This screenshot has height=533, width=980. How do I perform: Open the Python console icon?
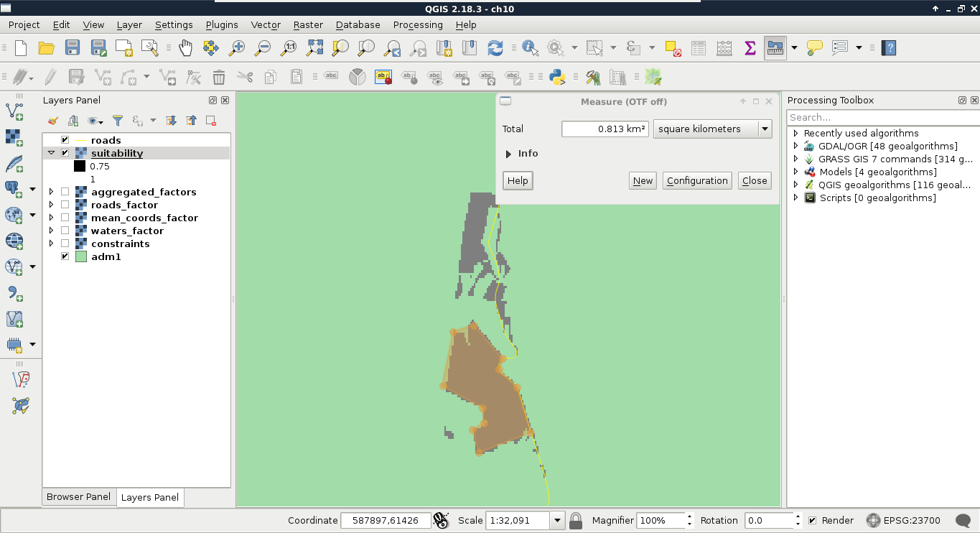[x=556, y=77]
